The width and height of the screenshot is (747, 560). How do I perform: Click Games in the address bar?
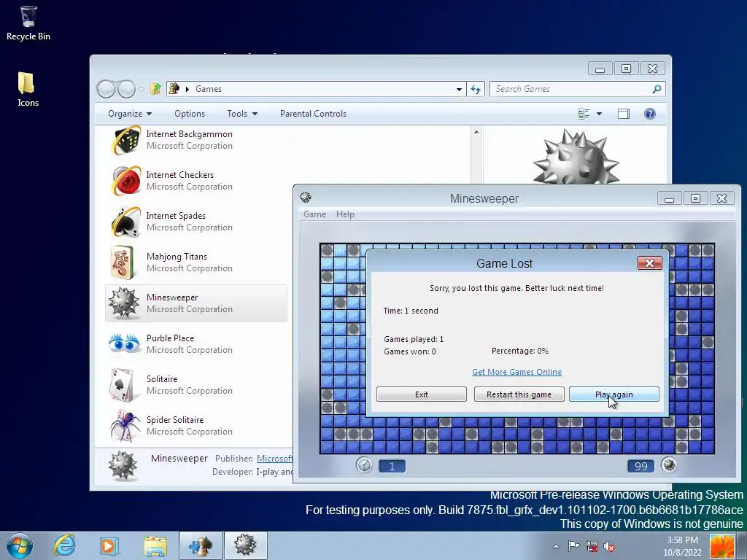point(209,89)
